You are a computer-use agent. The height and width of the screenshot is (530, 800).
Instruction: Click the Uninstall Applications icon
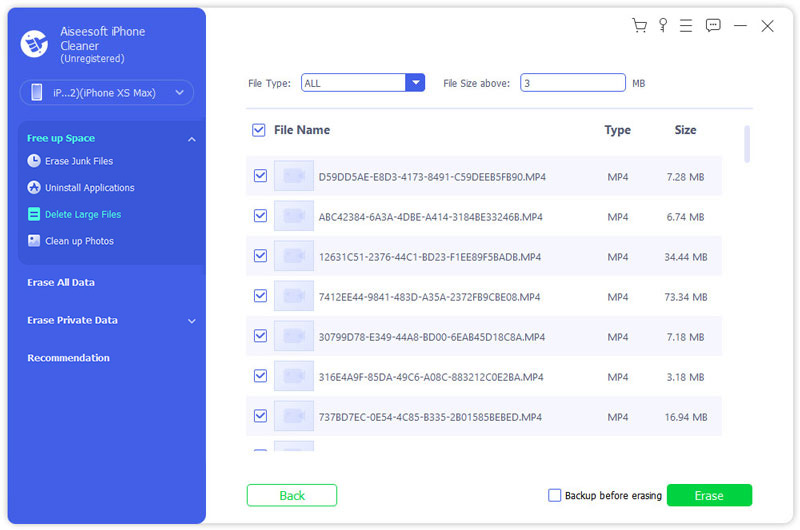coord(34,187)
